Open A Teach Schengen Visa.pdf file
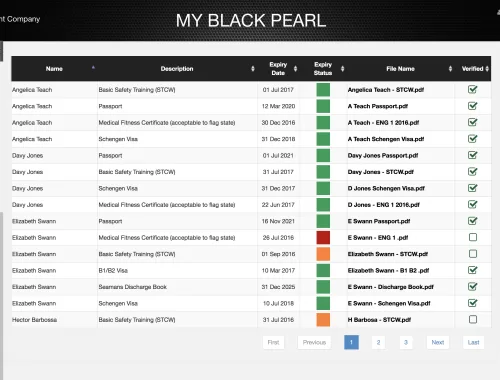 click(x=386, y=139)
